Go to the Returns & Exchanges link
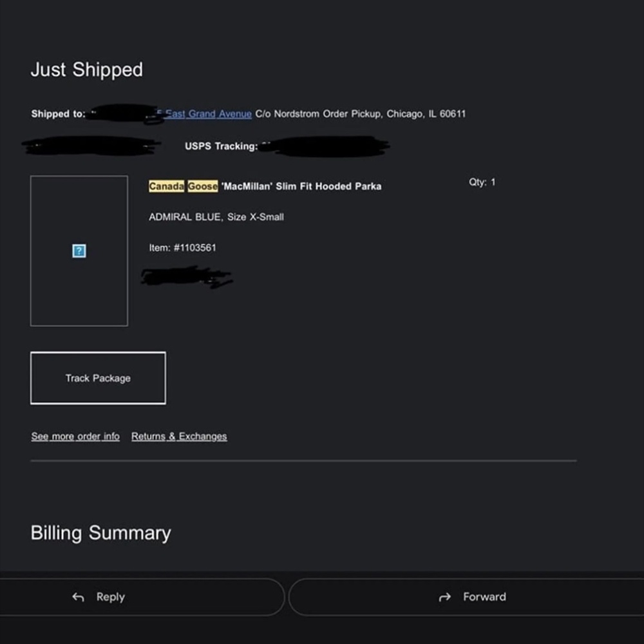Image resolution: width=644 pixels, height=644 pixels. click(x=179, y=437)
